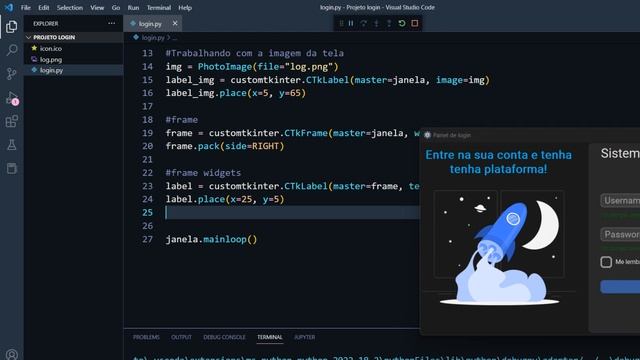Switch to the DEBUG CONSOLE tab
This screenshot has width=640, height=360.
[224, 337]
